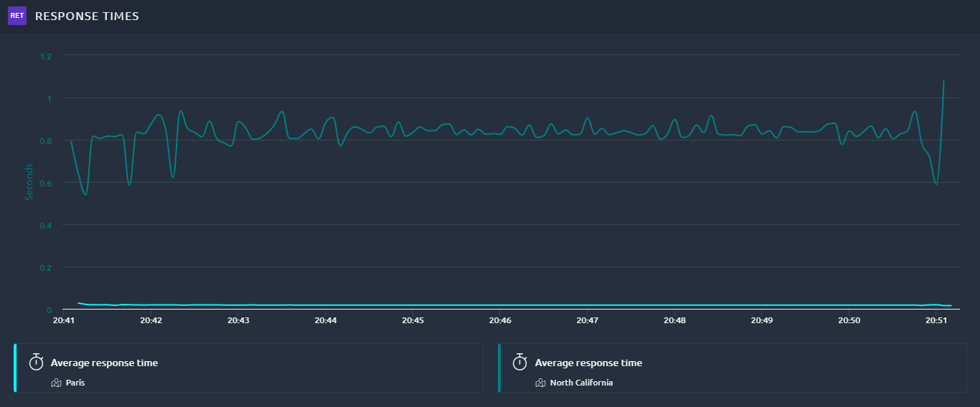Image resolution: width=980 pixels, height=407 pixels.
Task: Click the 1.2 value on the y-axis
Action: (47, 56)
